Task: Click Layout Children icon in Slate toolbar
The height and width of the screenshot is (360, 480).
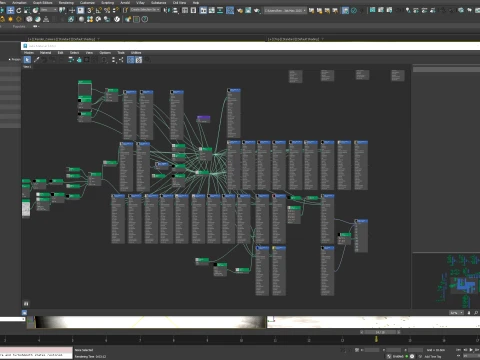Action: click(x=121, y=60)
